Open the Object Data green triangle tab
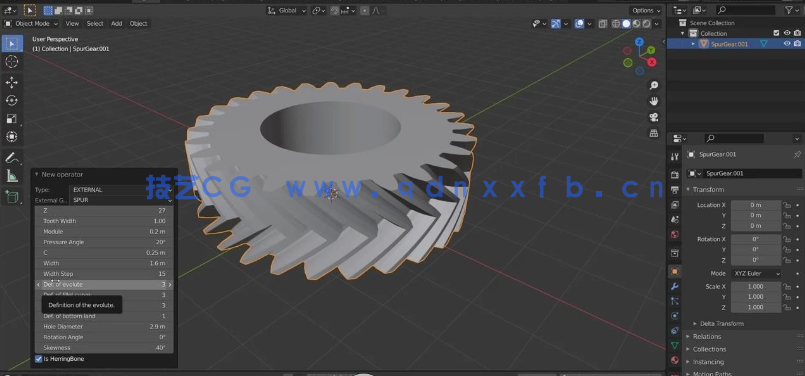 point(675,345)
